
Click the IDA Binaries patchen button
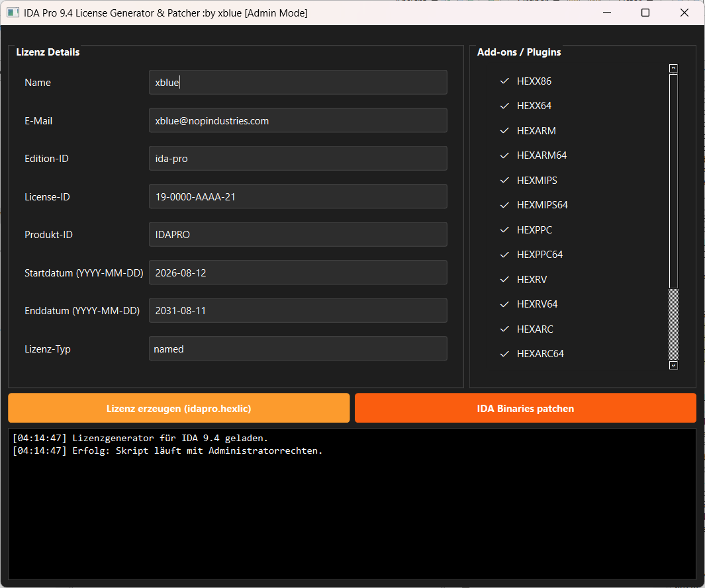[526, 408]
